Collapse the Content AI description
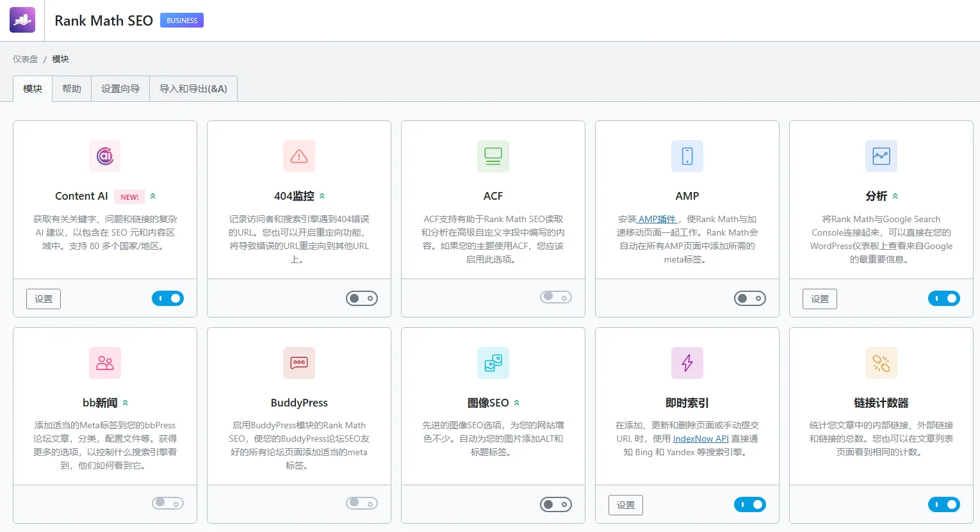 click(152, 196)
